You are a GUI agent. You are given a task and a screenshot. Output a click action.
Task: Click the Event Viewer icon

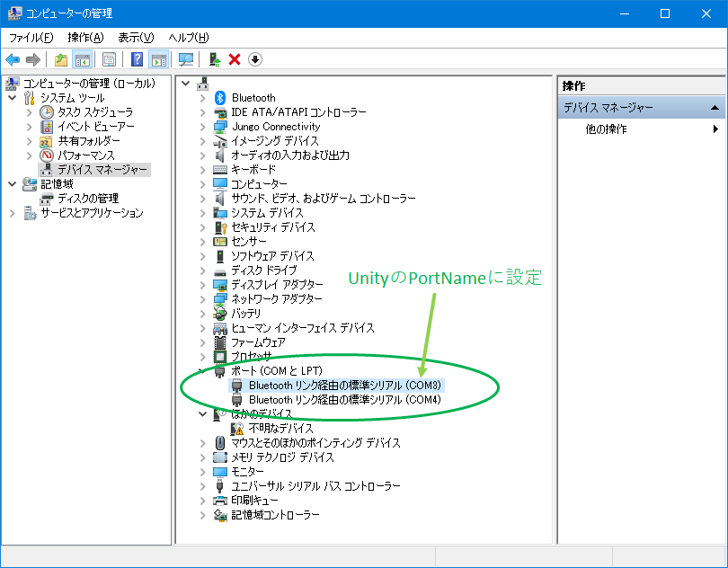[x=47, y=127]
